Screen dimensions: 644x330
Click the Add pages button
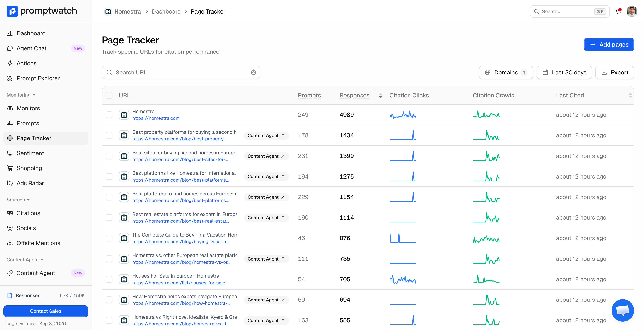coord(609,45)
